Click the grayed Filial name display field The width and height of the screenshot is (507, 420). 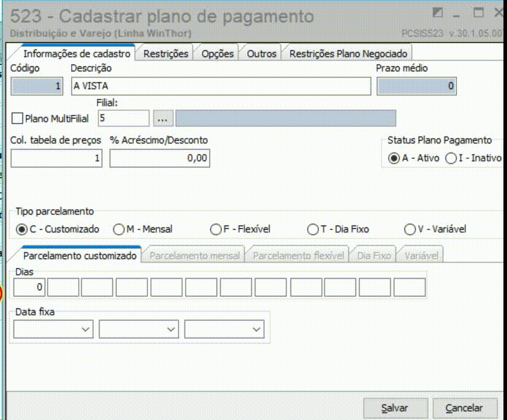tap(286, 118)
